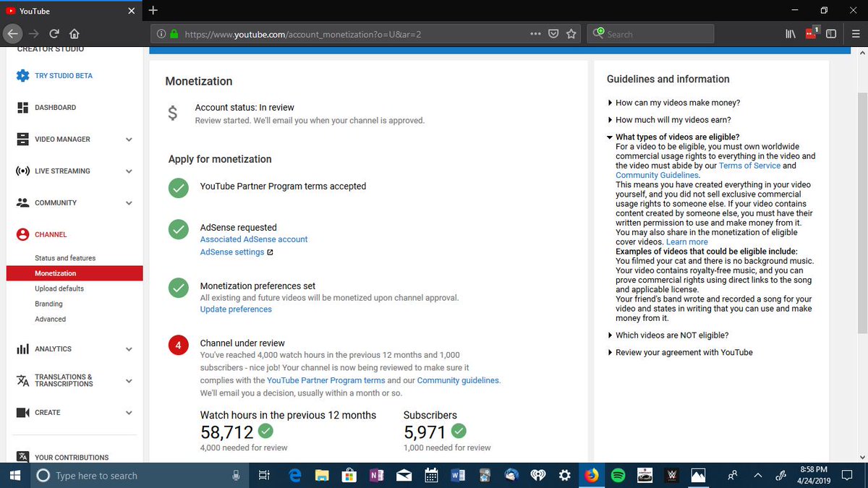Open OneNote from the taskbar

point(376,475)
